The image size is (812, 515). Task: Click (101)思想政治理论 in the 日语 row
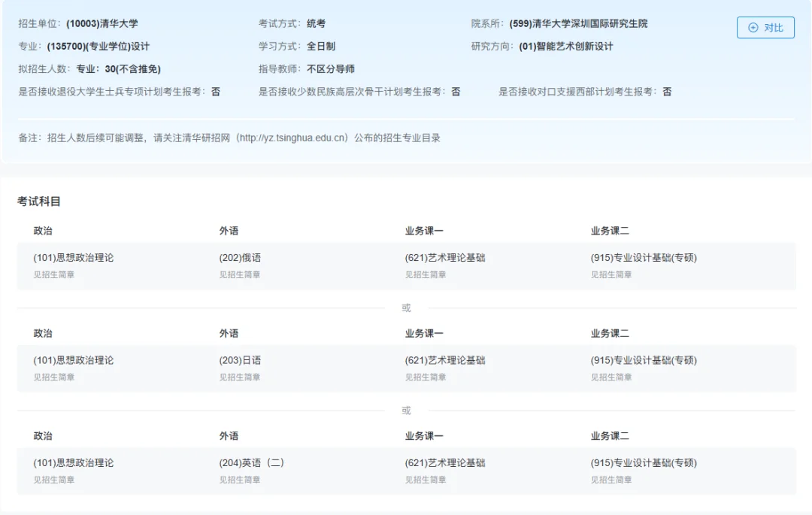[74, 360]
